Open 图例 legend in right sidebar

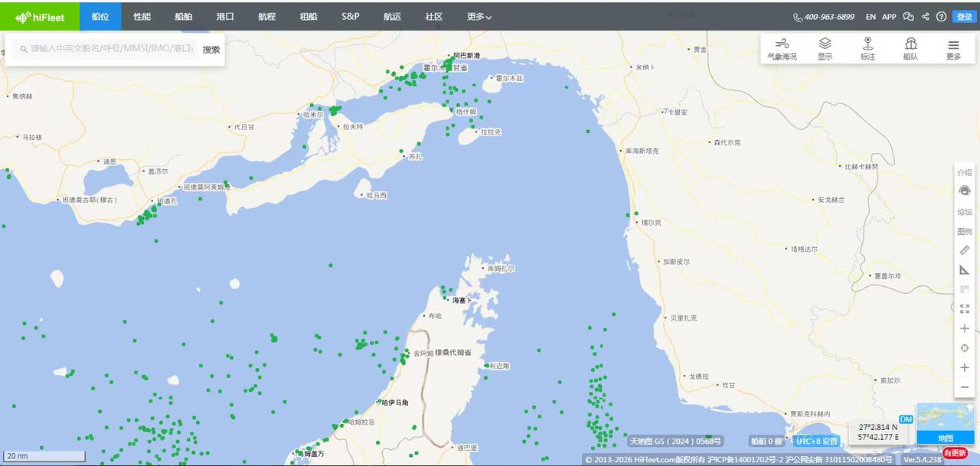(x=965, y=231)
